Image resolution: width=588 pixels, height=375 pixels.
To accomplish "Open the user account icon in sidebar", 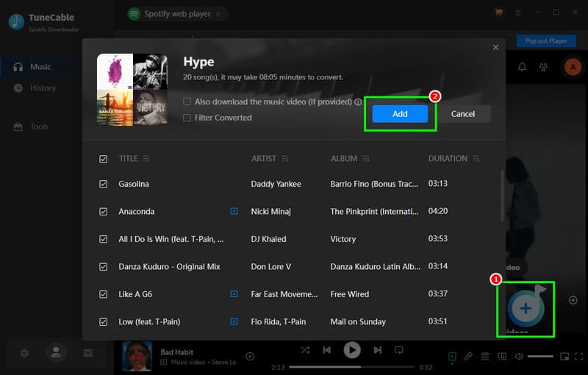I will (56, 352).
